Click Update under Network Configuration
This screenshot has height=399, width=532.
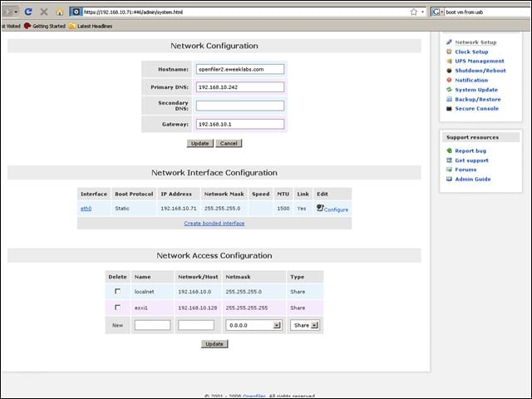pos(199,143)
